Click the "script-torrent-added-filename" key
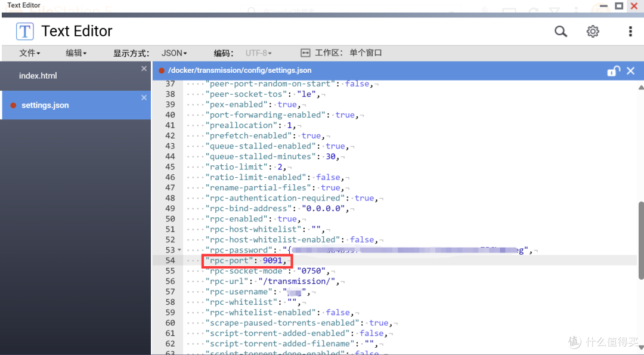This screenshot has height=355, width=644. tap(280, 344)
